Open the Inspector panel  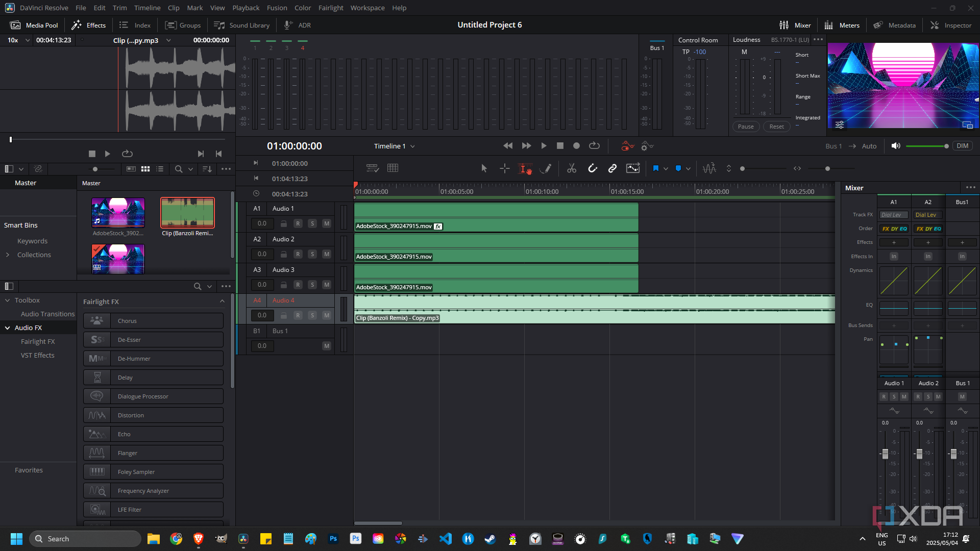(x=951, y=25)
